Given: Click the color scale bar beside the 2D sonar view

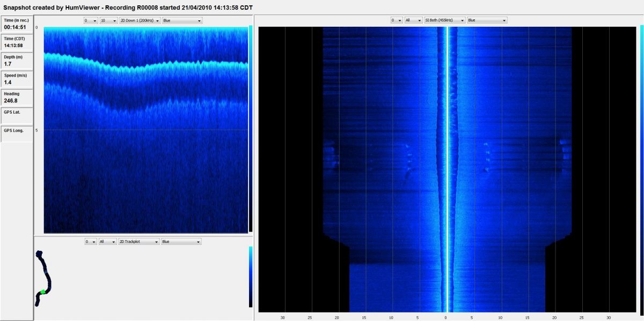Looking at the screenshot, I should 251,129.
